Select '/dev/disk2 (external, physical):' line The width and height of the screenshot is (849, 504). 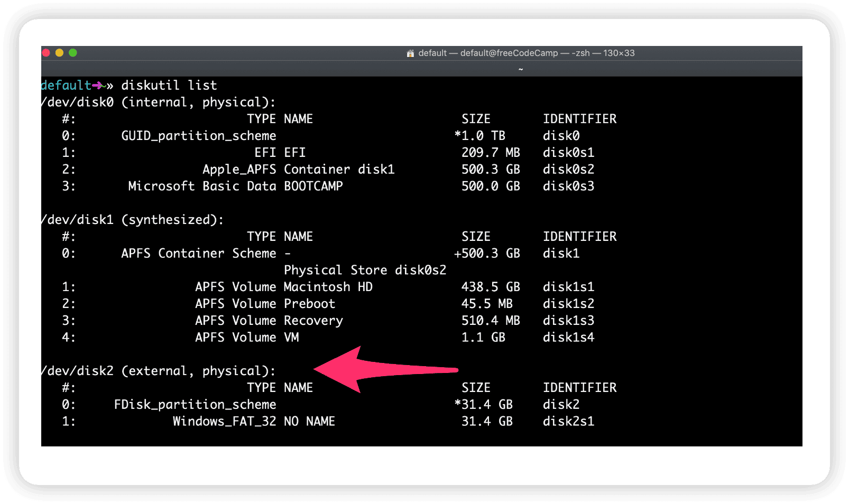click(x=159, y=371)
